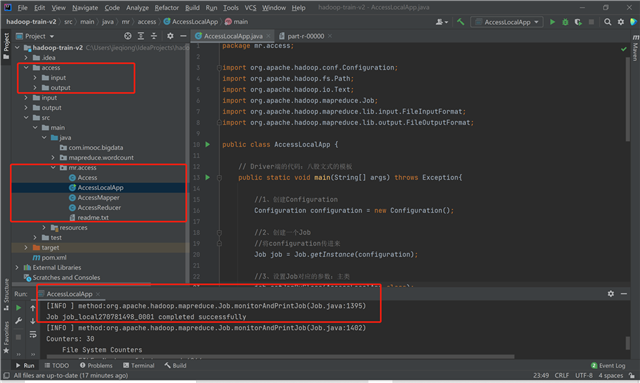Open the Build tool window
Viewport: 640px width, 383px height.
pyautogui.click(x=176, y=365)
